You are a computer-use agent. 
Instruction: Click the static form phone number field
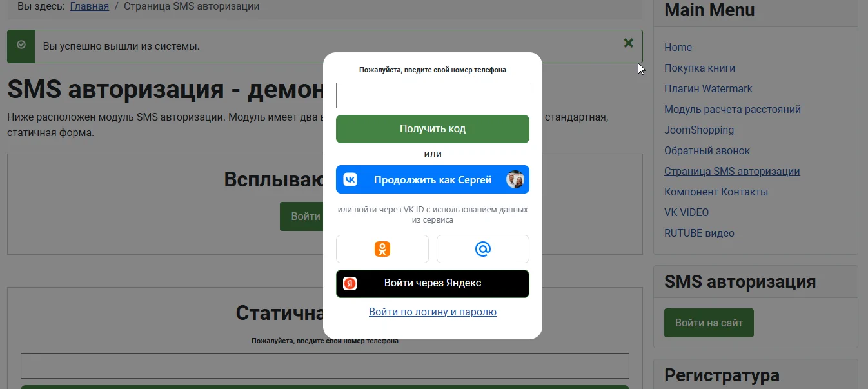pyautogui.click(x=325, y=366)
